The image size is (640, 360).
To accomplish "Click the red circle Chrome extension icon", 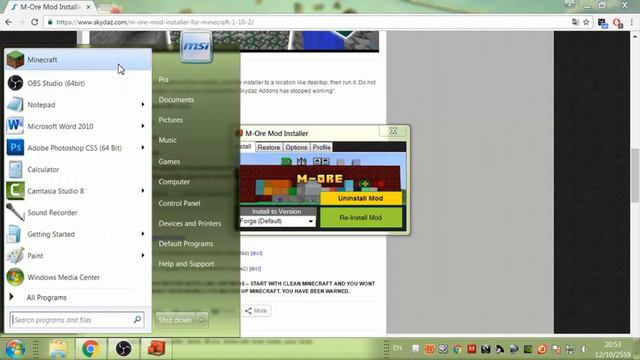I will coord(618,23).
